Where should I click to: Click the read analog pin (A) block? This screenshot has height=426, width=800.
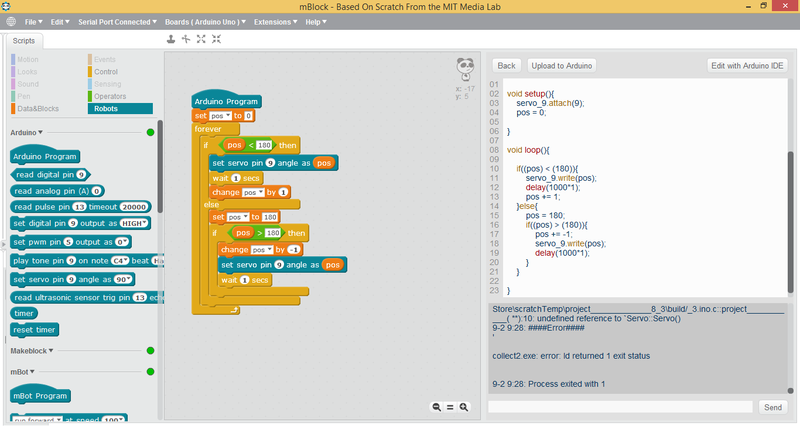pos(57,191)
